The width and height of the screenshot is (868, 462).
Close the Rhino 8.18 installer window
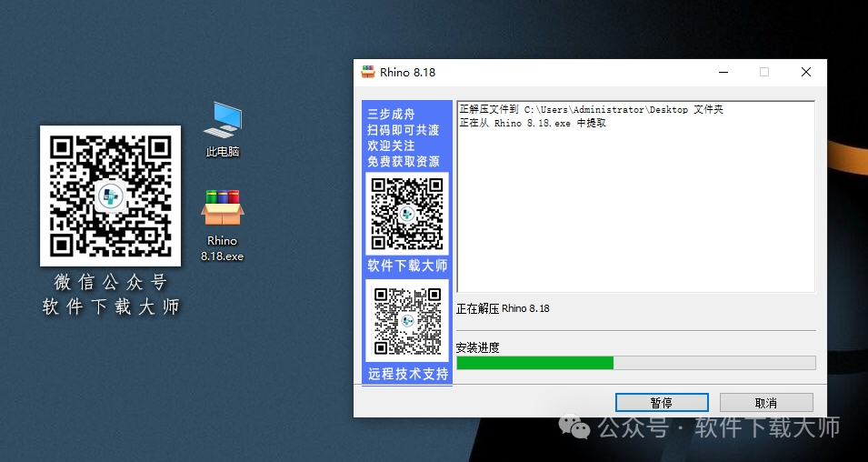click(x=806, y=72)
